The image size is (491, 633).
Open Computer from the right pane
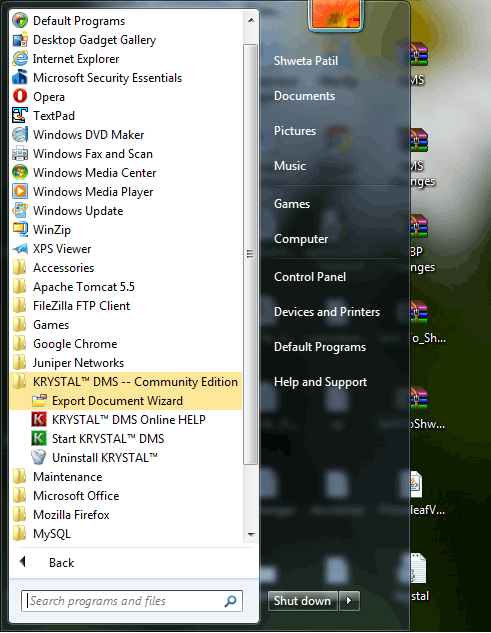(301, 239)
